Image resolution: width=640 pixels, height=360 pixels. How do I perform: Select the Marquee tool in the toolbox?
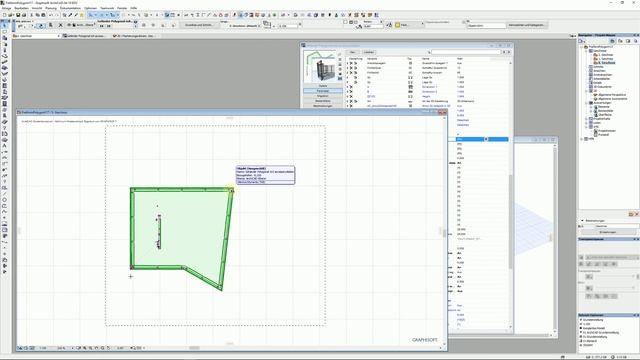click(4, 31)
